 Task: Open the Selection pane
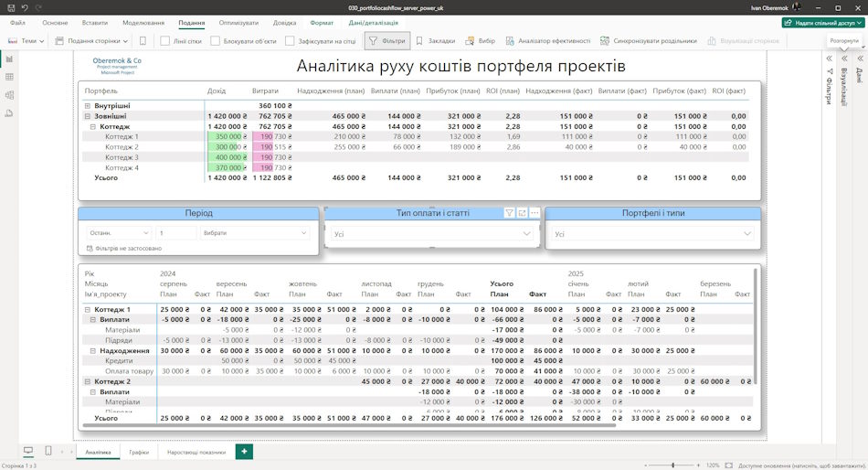(480, 40)
